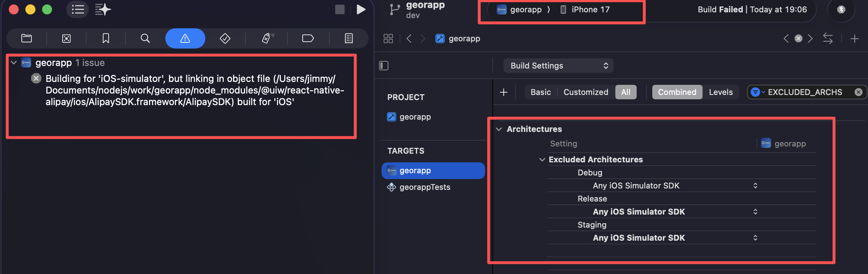The height and width of the screenshot is (274, 868).
Task: Open the Find navigator magnifier icon
Action: point(145,38)
